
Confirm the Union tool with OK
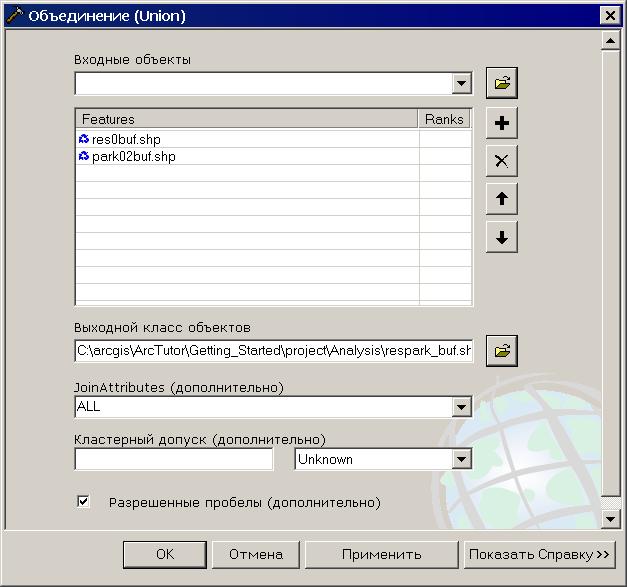pos(165,555)
